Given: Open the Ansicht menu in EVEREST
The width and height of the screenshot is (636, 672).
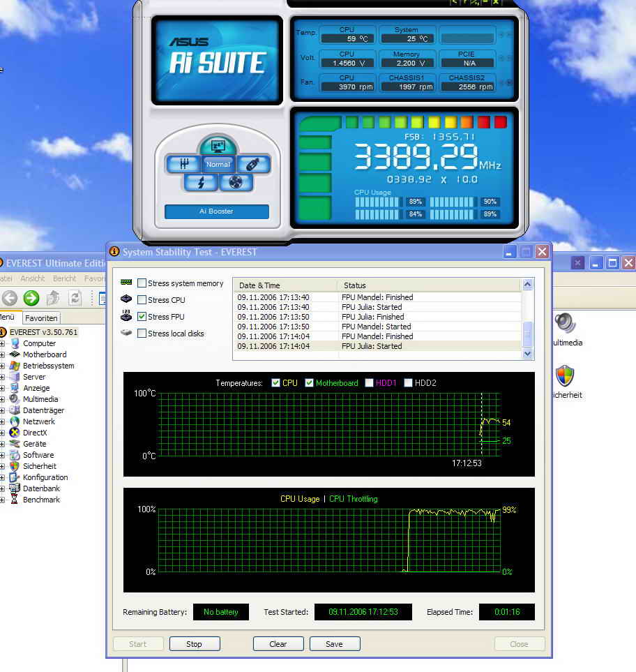Looking at the screenshot, I should coord(33,278).
